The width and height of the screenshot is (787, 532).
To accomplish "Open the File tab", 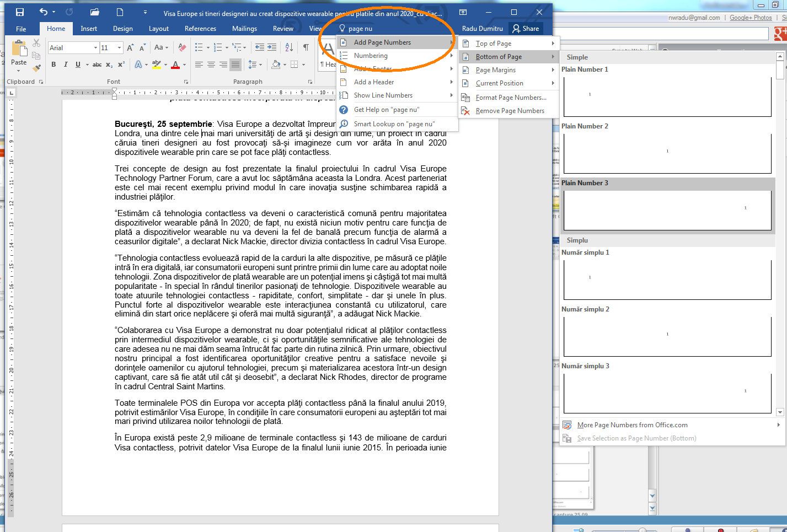I will (x=21, y=29).
